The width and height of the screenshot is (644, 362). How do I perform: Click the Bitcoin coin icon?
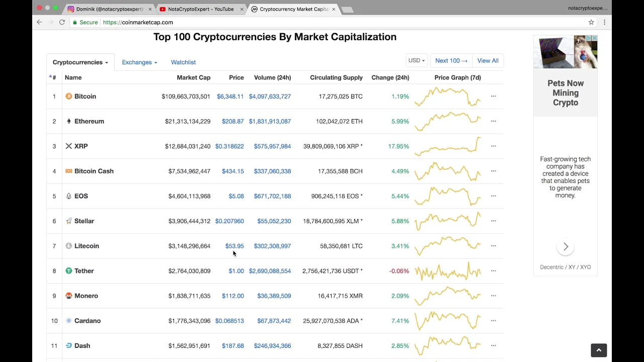click(x=69, y=96)
